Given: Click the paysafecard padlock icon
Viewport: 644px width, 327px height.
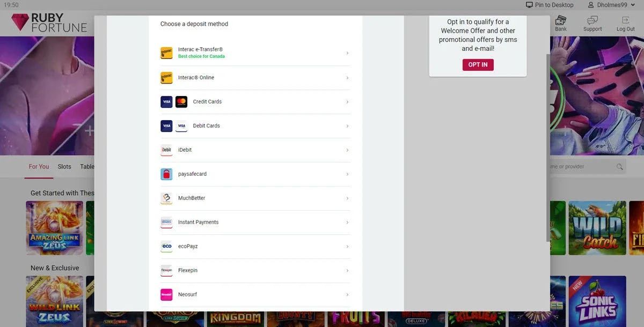Looking at the screenshot, I should coord(166,174).
